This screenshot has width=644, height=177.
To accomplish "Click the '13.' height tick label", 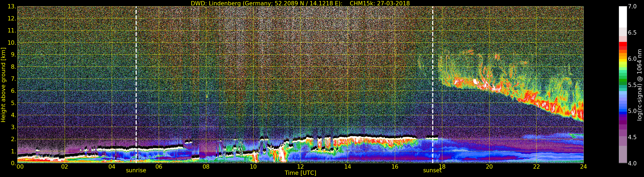I will [x=12, y=6].
